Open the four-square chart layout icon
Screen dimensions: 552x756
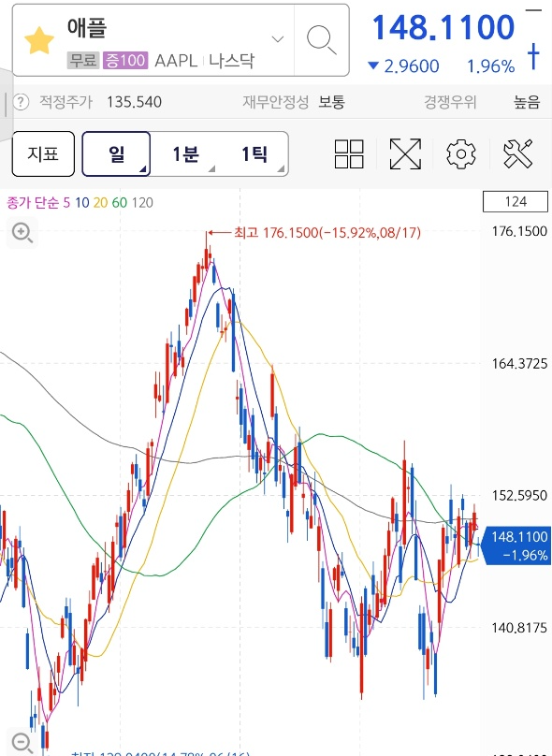click(x=349, y=154)
